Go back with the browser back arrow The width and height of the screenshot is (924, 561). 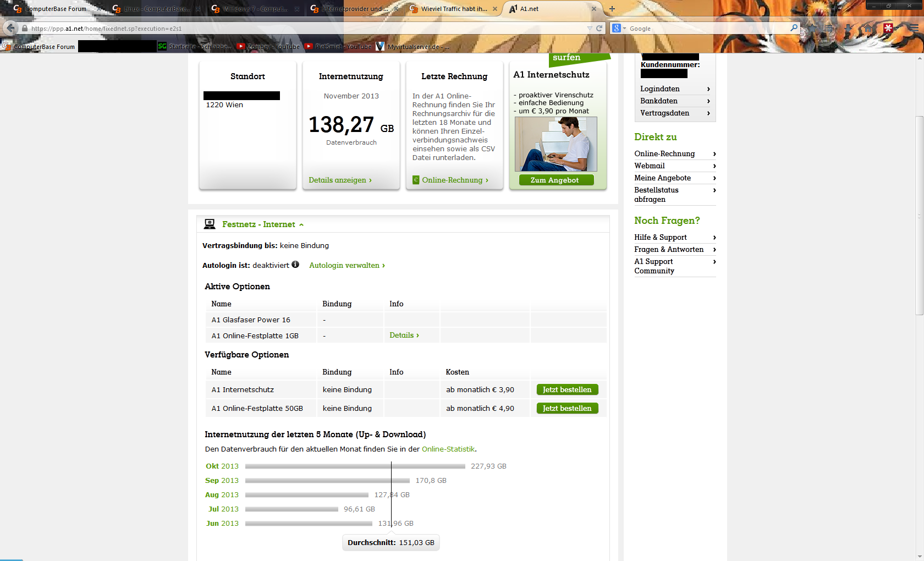pos(10,28)
